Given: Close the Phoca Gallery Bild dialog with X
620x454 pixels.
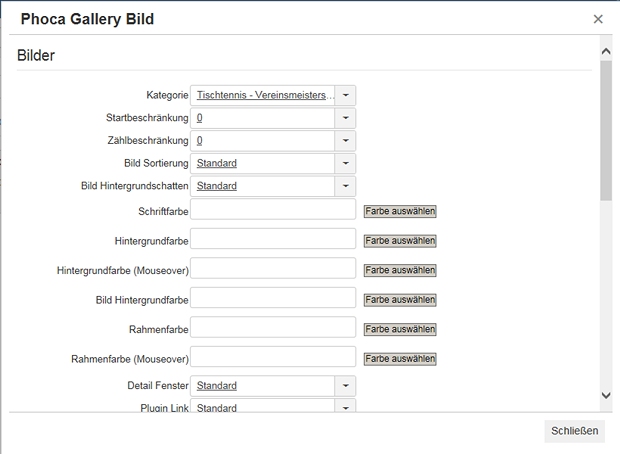Looking at the screenshot, I should 598,19.
